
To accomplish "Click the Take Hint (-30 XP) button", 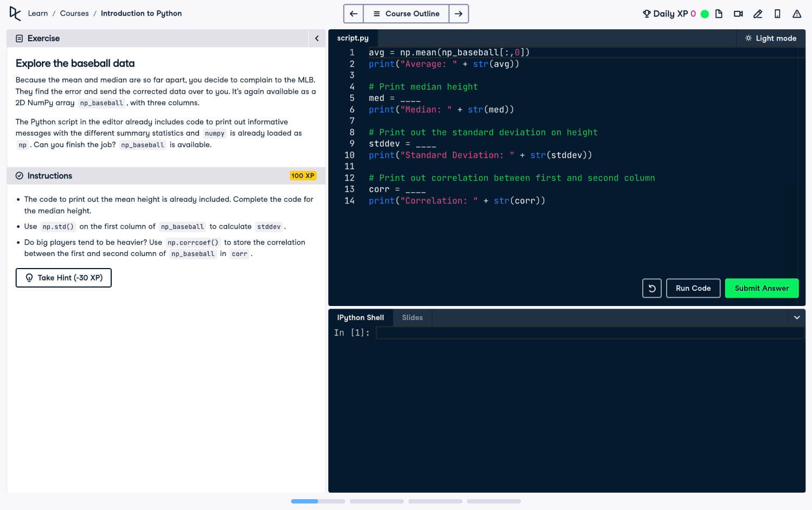I will point(63,278).
